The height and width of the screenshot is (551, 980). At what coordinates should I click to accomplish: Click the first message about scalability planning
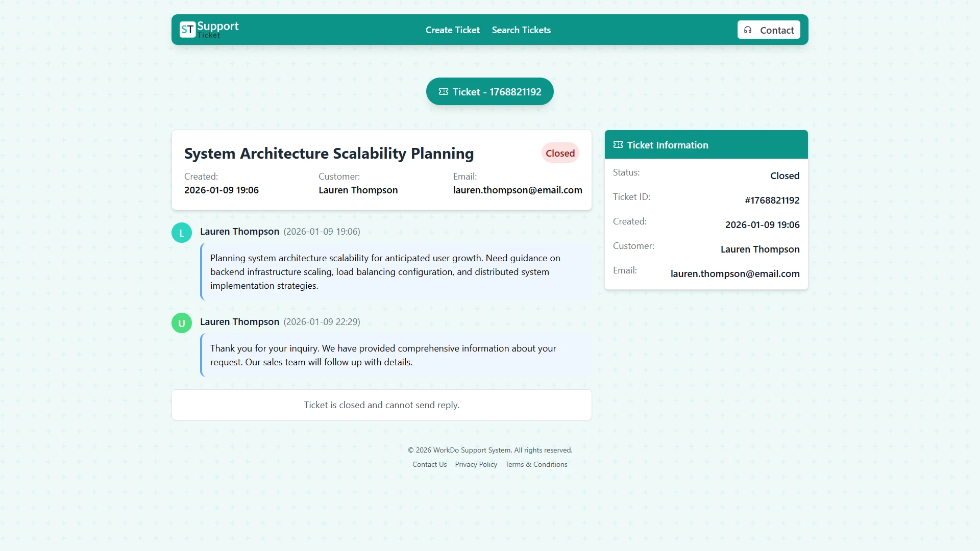pyautogui.click(x=396, y=272)
